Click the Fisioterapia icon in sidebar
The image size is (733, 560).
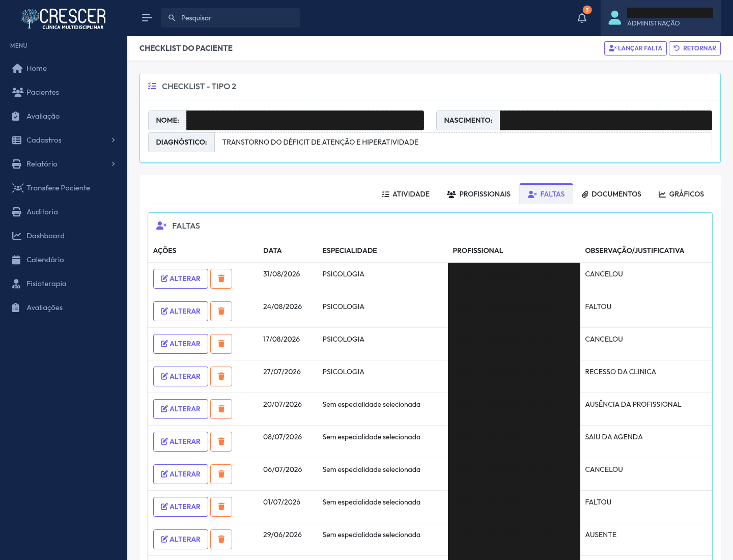pos(17,284)
